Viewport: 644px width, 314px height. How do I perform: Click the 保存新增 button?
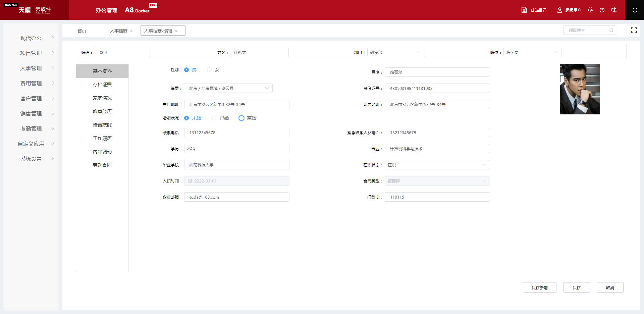539,287
